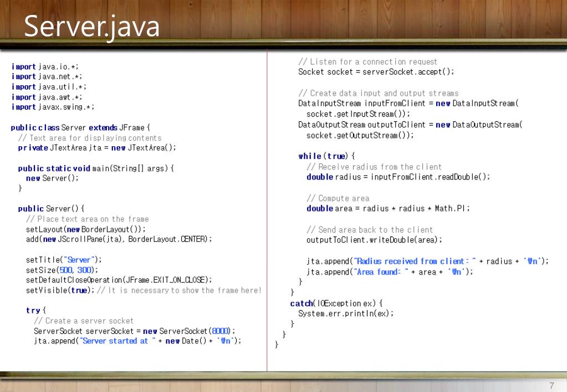567x392 pixels.
Task: Select the line 'import java.io.*;'
Action: click(45, 66)
